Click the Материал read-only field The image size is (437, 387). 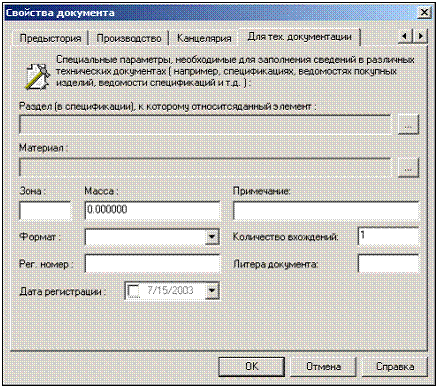[x=205, y=167]
